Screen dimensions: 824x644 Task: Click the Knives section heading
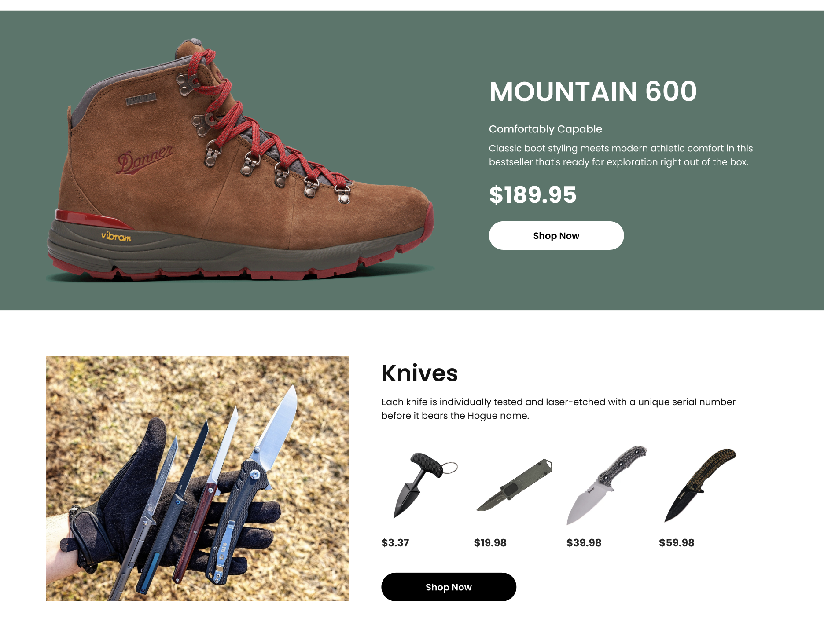pyautogui.click(x=419, y=373)
